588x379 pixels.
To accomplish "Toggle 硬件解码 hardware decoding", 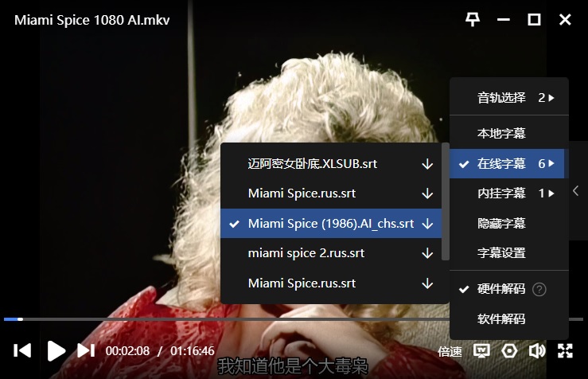I will click(501, 289).
